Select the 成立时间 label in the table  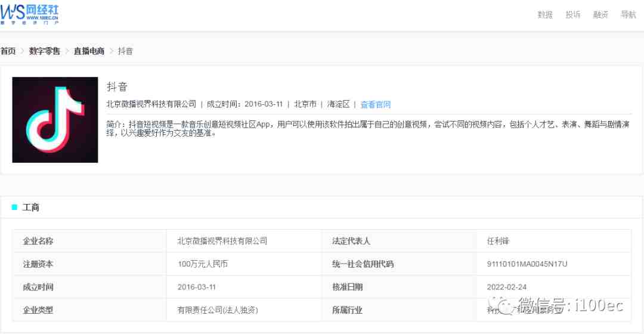[x=38, y=287]
